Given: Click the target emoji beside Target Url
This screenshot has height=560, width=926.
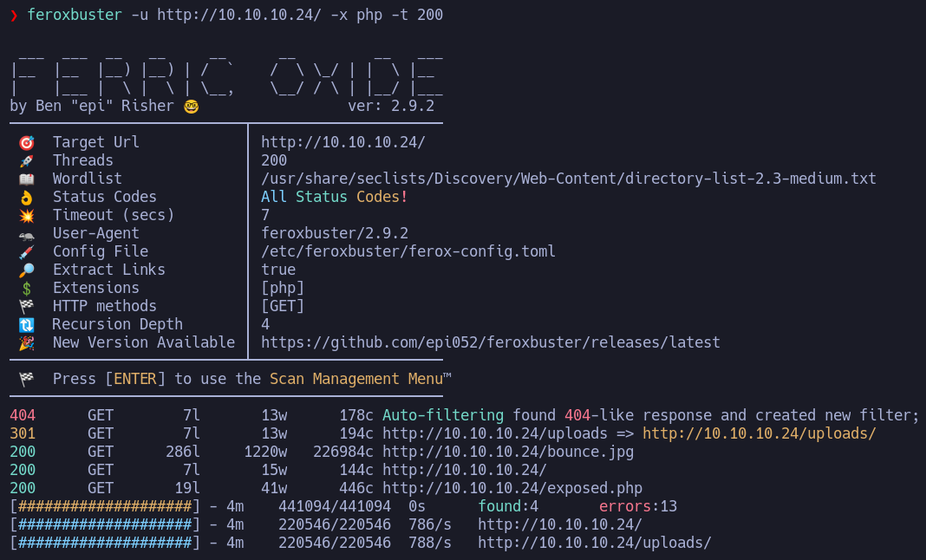Looking at the screenshot, I should pyautogui.click(x=26, y=142).
